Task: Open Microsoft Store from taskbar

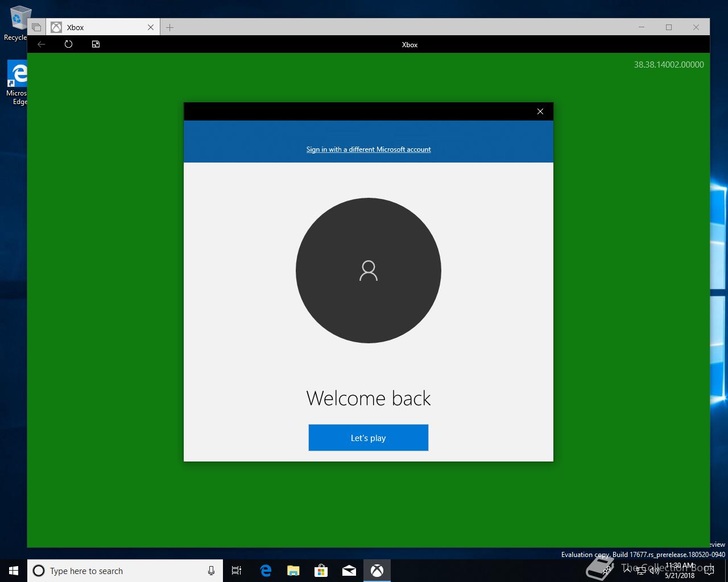Action: (x=321, y=571)
